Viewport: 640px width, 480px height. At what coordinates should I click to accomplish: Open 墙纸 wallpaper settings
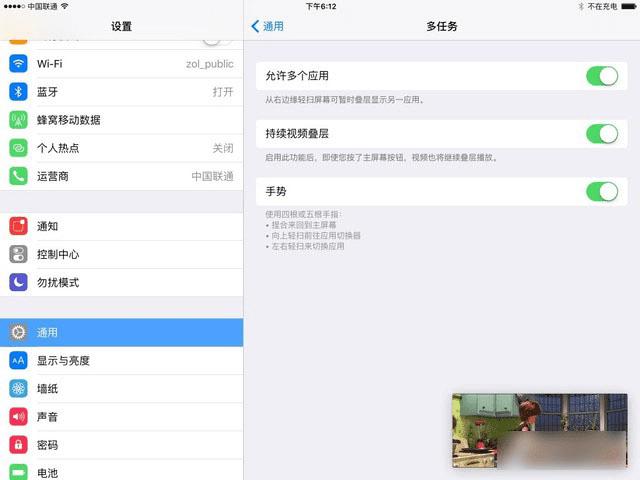121,389
